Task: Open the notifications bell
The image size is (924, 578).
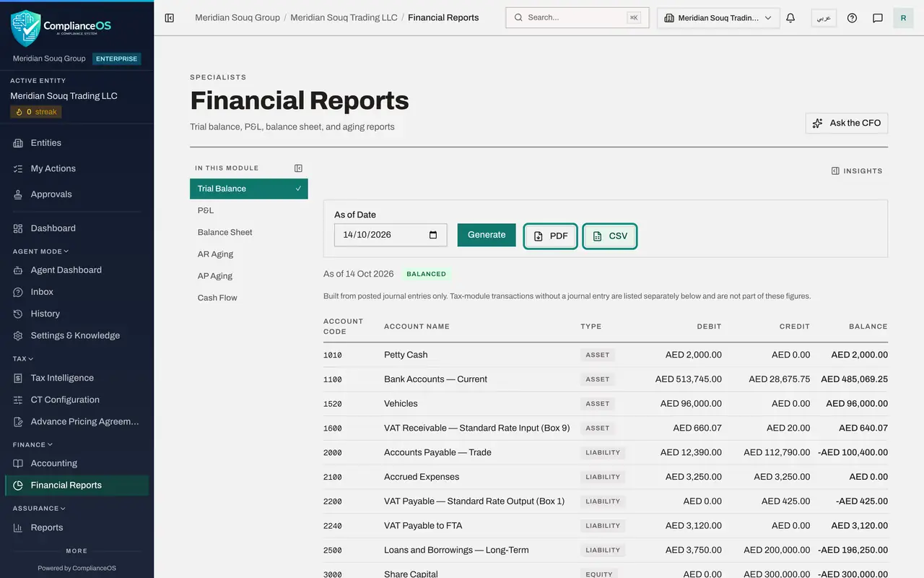Action: [x=790, y=18]
